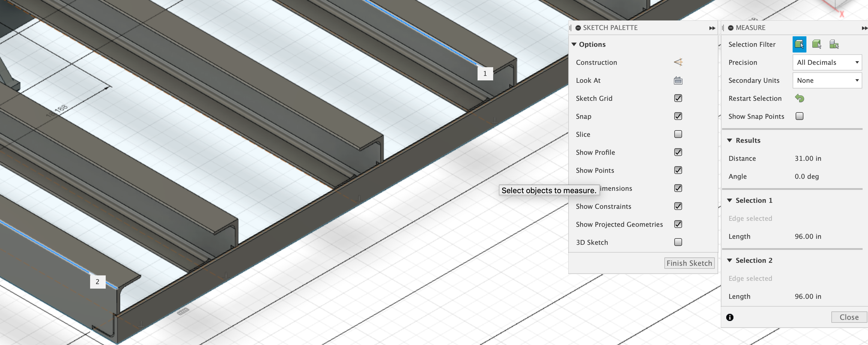The image size is (868, 345).
Task: Collapse Sketch Palette with double-arrow icon
Action: pos(712,28)
